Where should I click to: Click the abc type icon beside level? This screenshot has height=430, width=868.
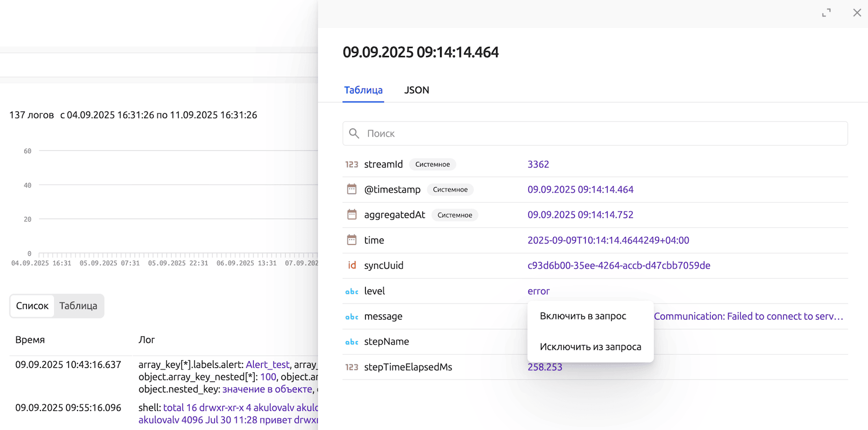[x=351, y=291]
